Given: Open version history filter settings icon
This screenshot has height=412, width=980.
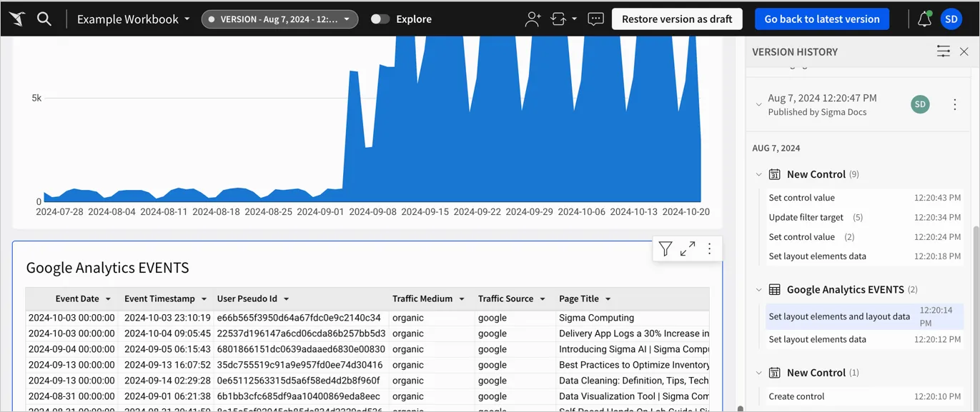Looking at the screenshot, I should [x=944, y=51].
